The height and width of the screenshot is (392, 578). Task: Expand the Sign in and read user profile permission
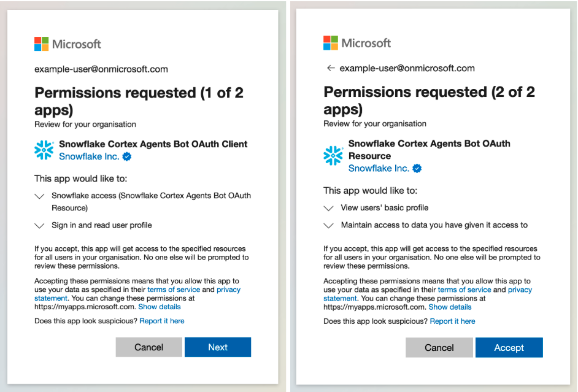tap(40, 226)
